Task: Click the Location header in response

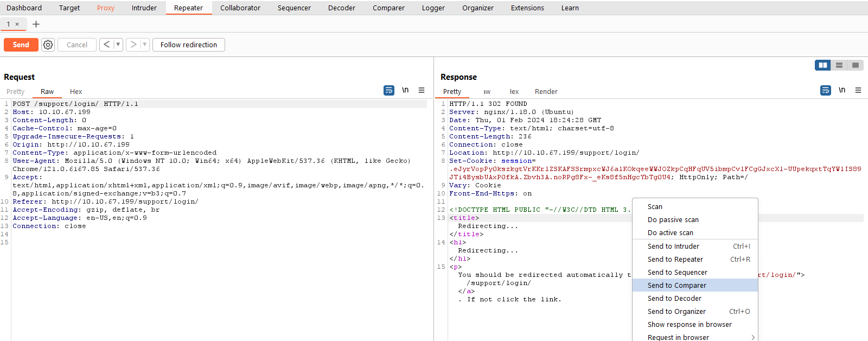Action: pyautogui.click(x=544, y=153)
